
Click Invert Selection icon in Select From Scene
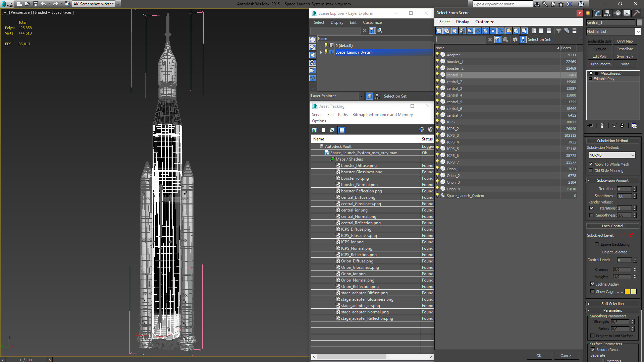tap(549, 31)
